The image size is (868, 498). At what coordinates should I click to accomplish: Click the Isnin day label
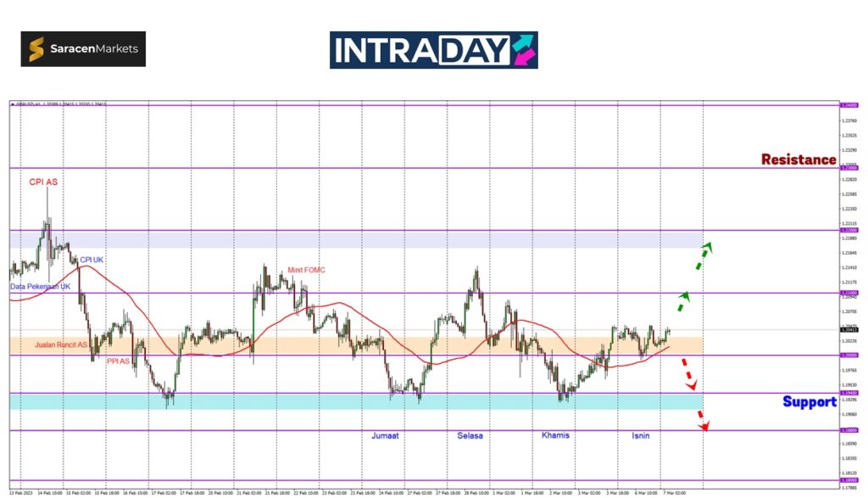(641, 435)
